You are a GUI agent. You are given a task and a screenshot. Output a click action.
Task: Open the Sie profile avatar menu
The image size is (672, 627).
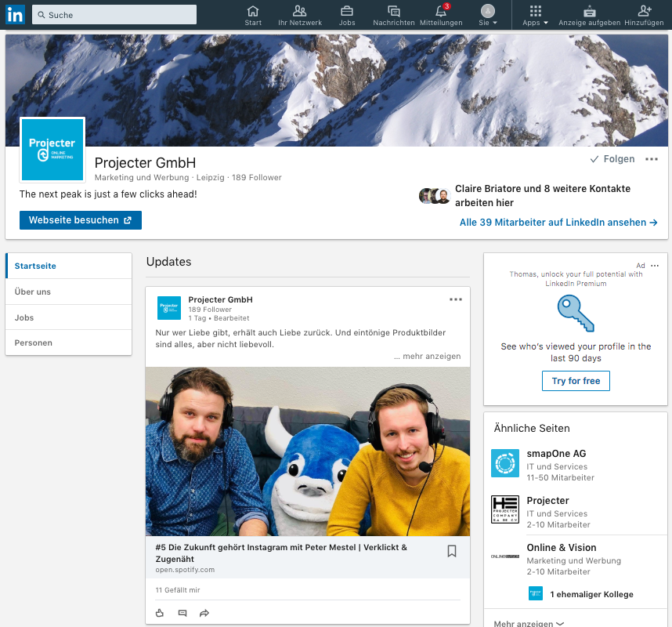(488, 16)
